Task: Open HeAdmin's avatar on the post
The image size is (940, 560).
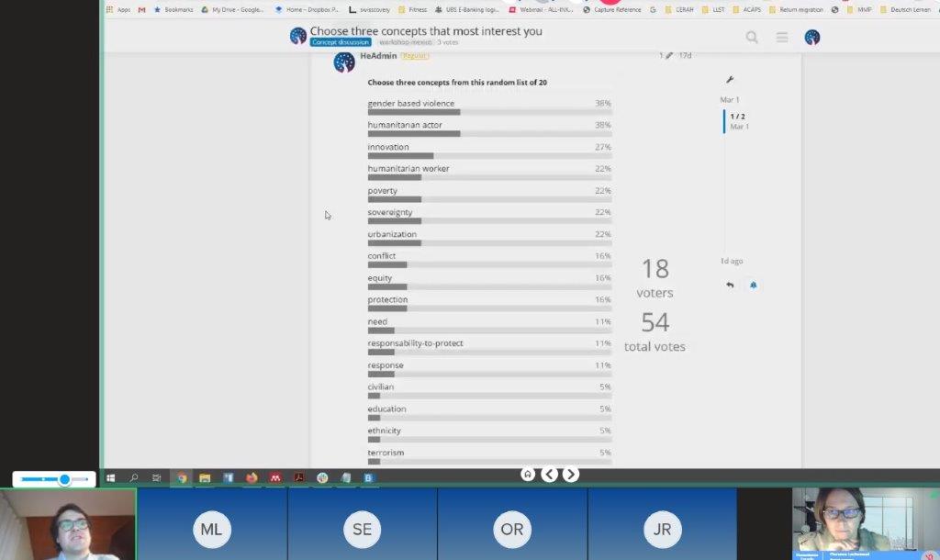Action: pos(344,62)
